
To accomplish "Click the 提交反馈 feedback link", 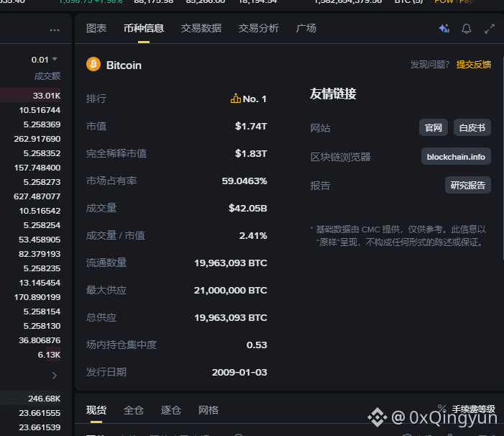I will pyautogui.click(x=474, y=65).
